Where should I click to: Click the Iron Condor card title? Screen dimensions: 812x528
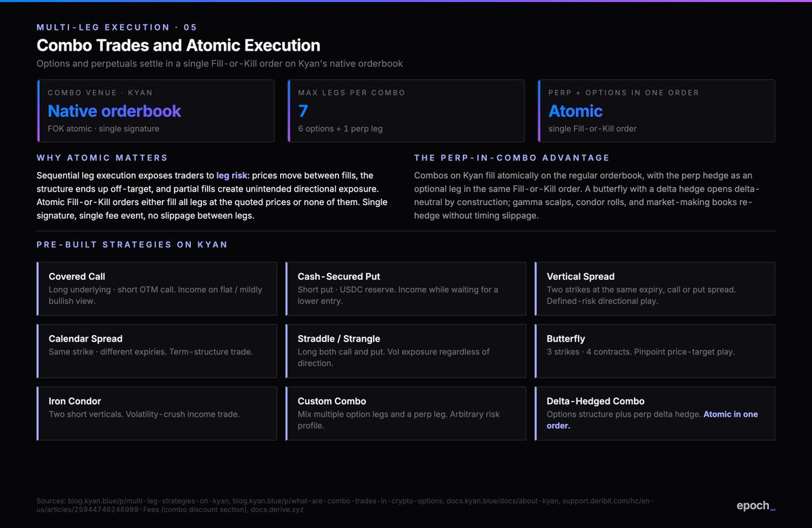click(75, 401)
